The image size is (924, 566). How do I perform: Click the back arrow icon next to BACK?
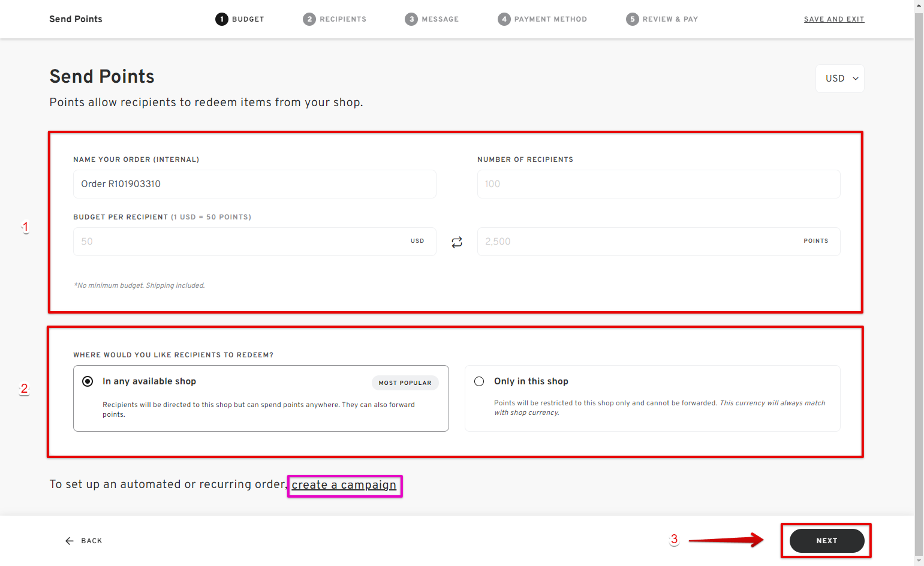[70, 540]
